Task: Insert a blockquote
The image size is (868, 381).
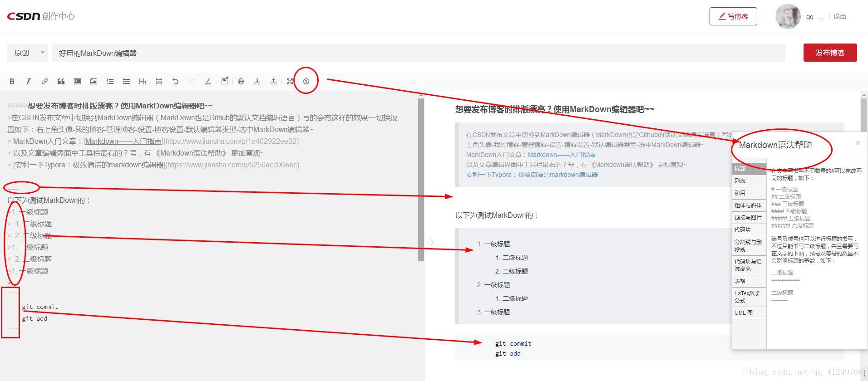Action: tap(61, 82)
